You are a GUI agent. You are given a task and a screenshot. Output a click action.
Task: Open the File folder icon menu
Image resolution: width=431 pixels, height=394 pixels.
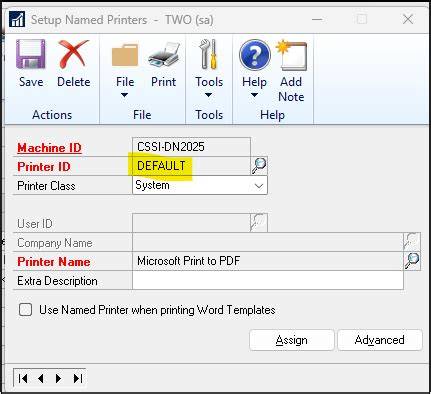click(x=125, y=55)
